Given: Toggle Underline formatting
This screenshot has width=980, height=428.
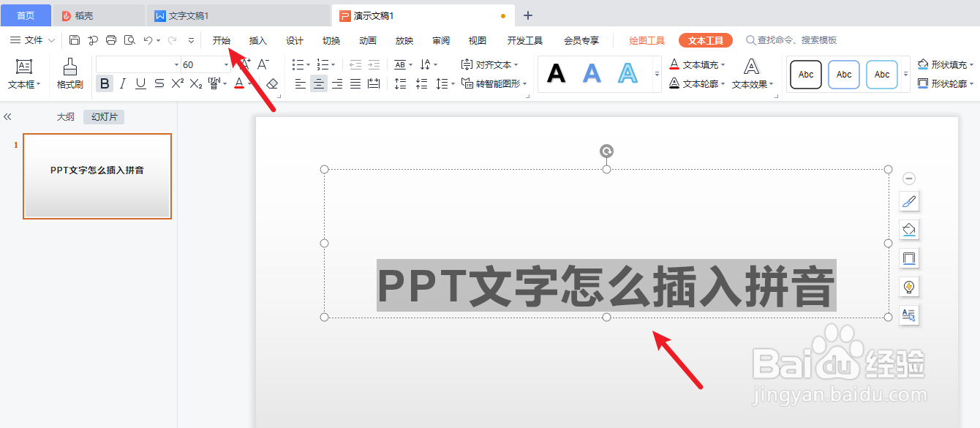Looking at the screenshot, I should point(141,84).
